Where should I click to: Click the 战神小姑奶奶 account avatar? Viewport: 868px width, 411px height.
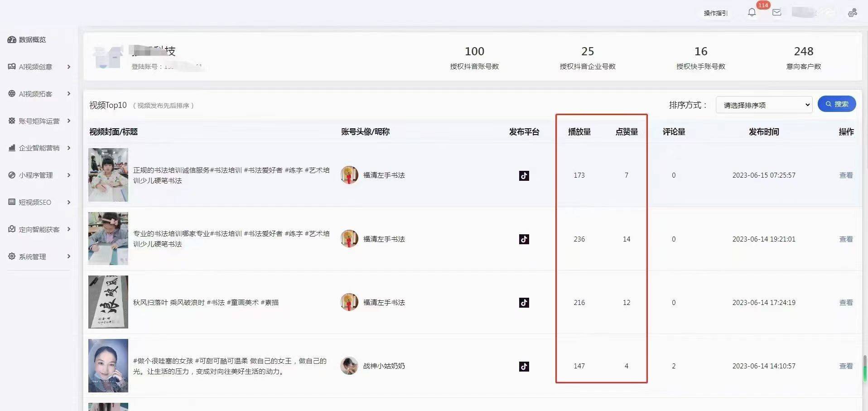click(x=349, y=366)
